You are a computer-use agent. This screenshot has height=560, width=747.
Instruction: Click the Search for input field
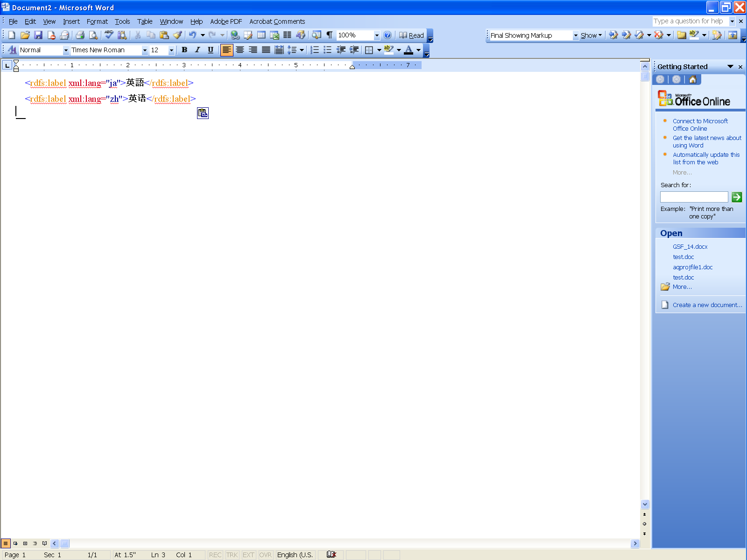coord(694,197)
